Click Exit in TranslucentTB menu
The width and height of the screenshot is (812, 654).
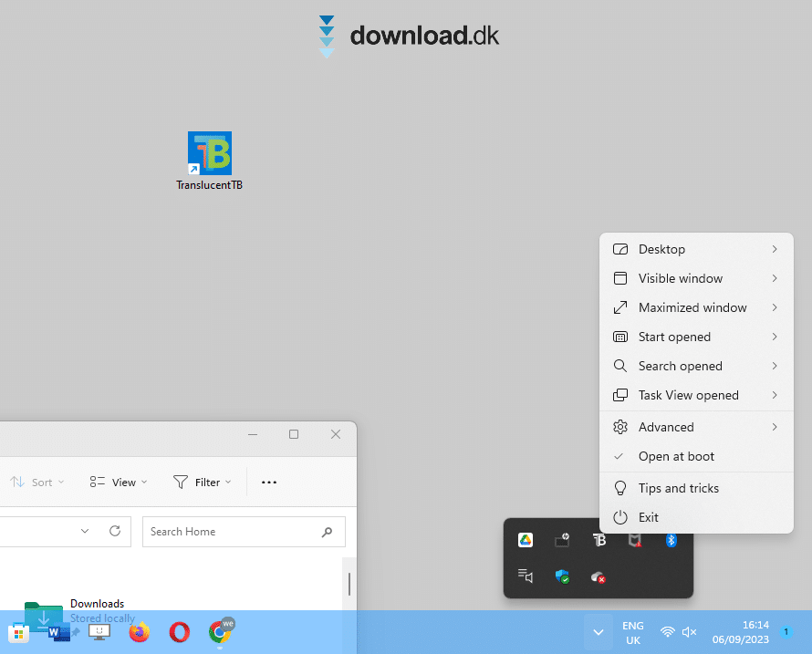[x=649, y=517]
